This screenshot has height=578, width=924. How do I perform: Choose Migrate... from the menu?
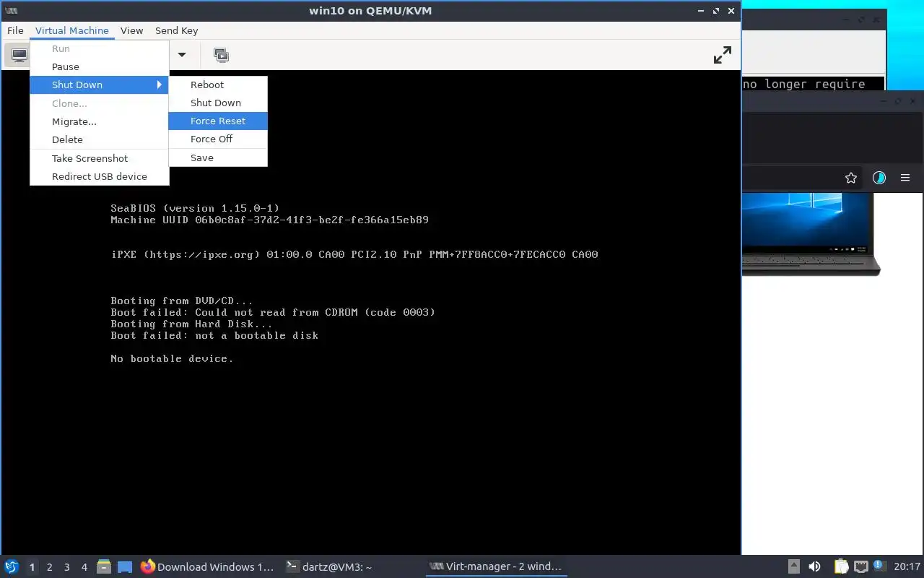click(x=100, y=121)
